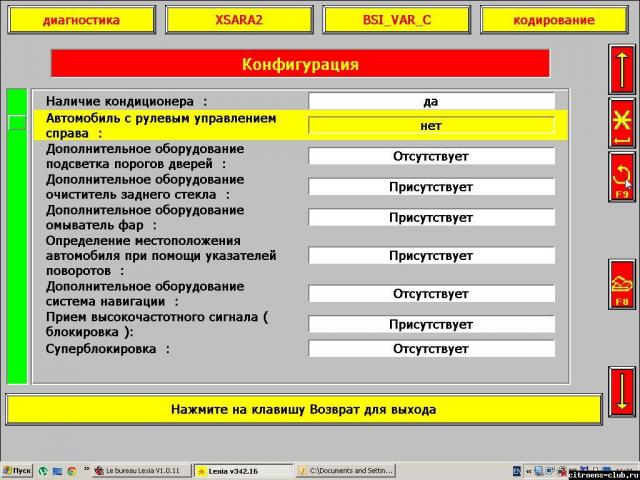The width and height of the screenshot is (640, 480).
Task: Select the Прием высокочастотного сигнала label
Action: [x=157, y=324]
